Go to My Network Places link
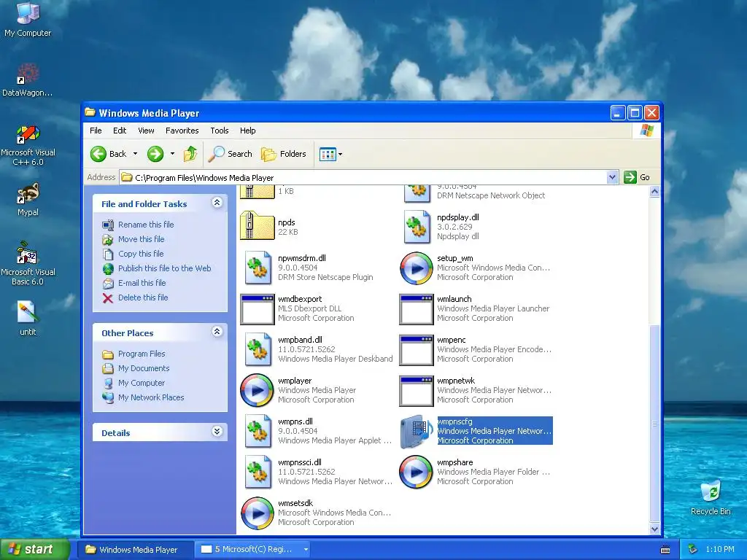The width and height of the screenshot is (747, 560). (151, 397)
